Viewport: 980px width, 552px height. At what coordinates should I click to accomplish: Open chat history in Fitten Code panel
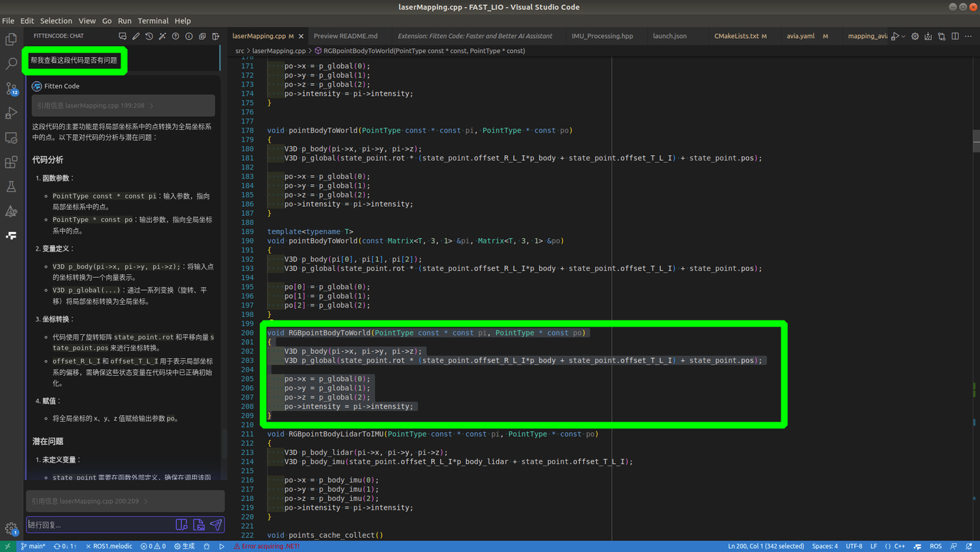pos(149,36)
